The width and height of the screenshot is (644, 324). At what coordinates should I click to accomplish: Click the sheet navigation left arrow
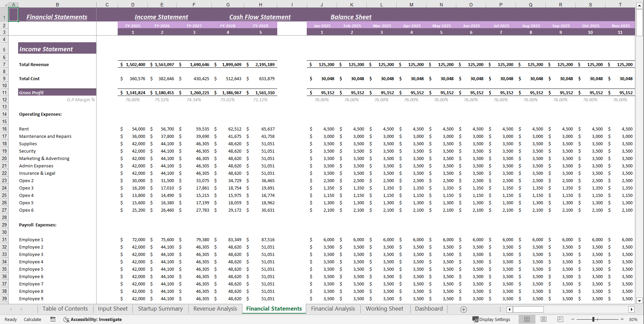(x=11, y=309)
